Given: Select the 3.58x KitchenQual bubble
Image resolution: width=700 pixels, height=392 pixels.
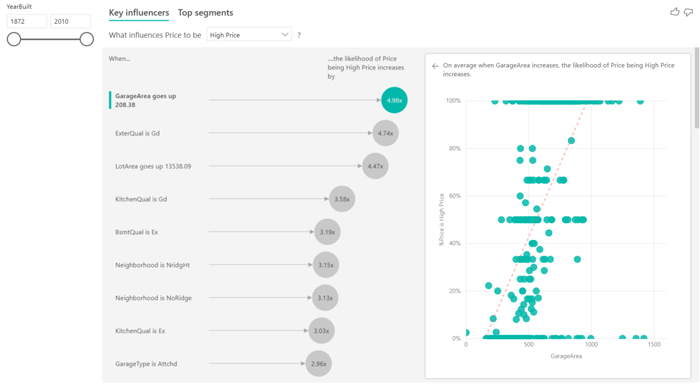Looking at the screenshot, I should (x=342, y=199).
